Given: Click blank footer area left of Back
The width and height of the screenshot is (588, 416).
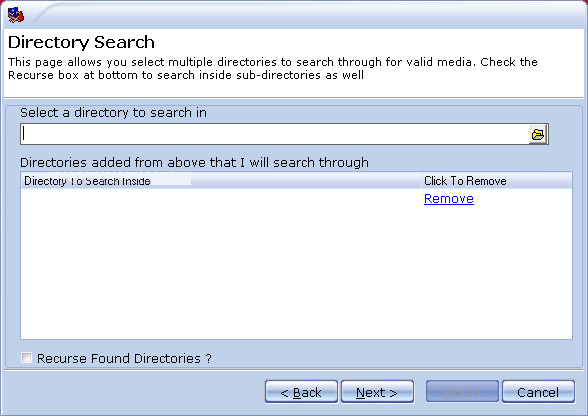Looking at the screenshot, I should pos(131,392).
